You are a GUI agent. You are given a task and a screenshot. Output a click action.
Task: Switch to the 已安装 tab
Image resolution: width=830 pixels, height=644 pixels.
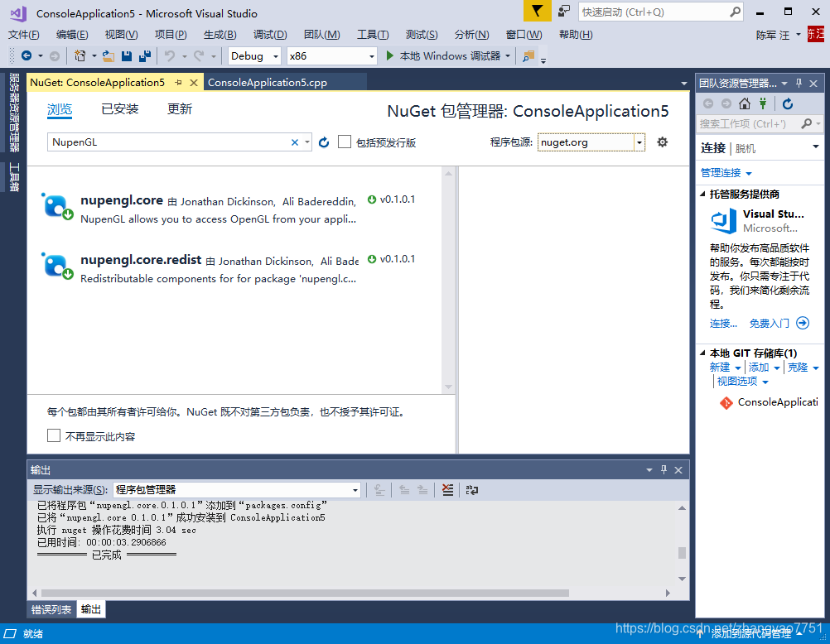point(120,109)
